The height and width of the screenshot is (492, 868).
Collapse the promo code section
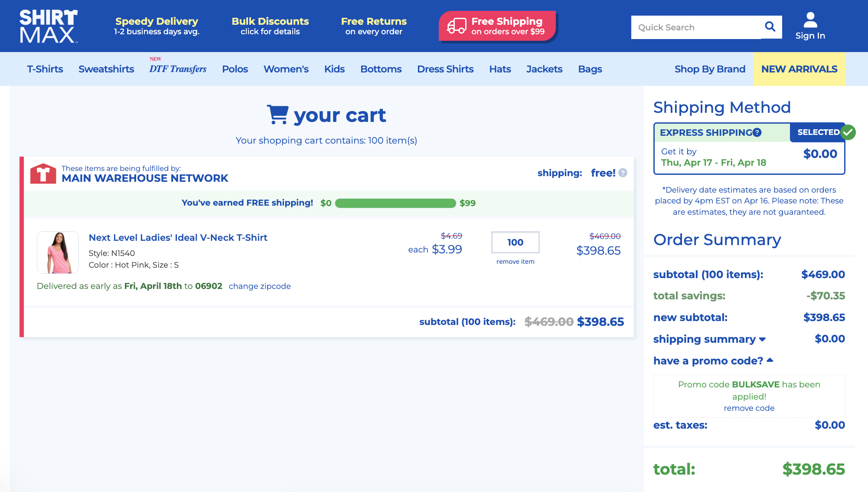pyautogui.click(x=770, y=360)
